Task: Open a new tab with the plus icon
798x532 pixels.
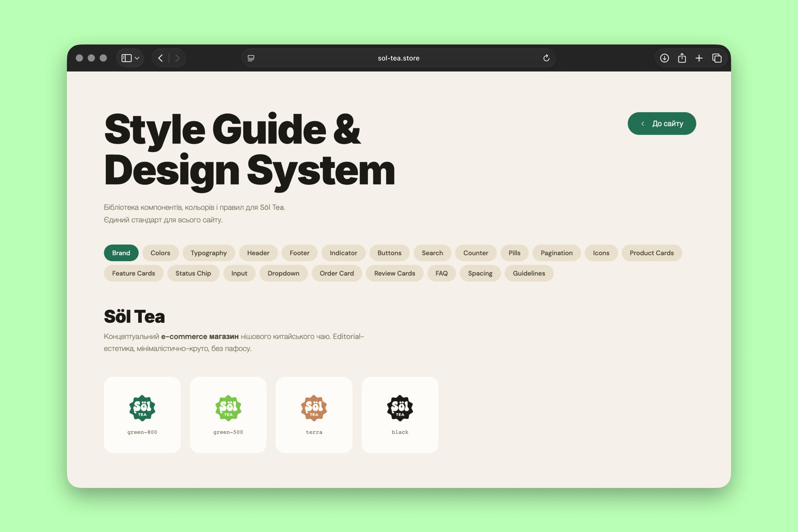Action: point(699,58)
